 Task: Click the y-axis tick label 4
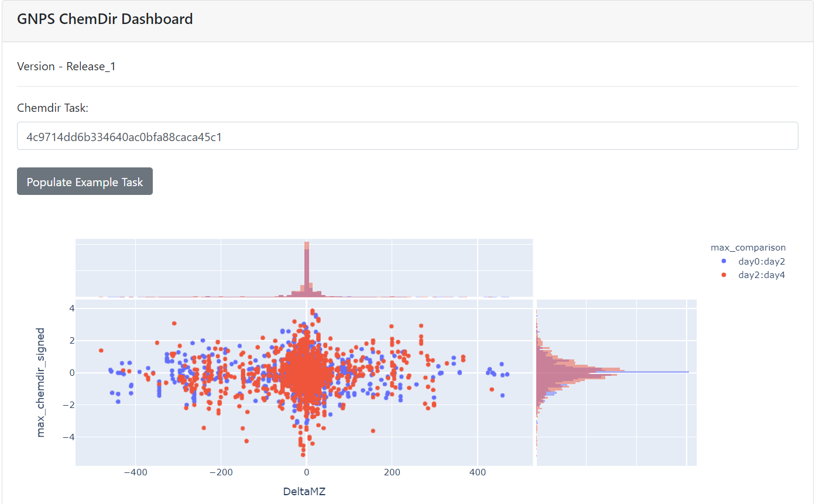pyautogui.click(x=70, y=308)
